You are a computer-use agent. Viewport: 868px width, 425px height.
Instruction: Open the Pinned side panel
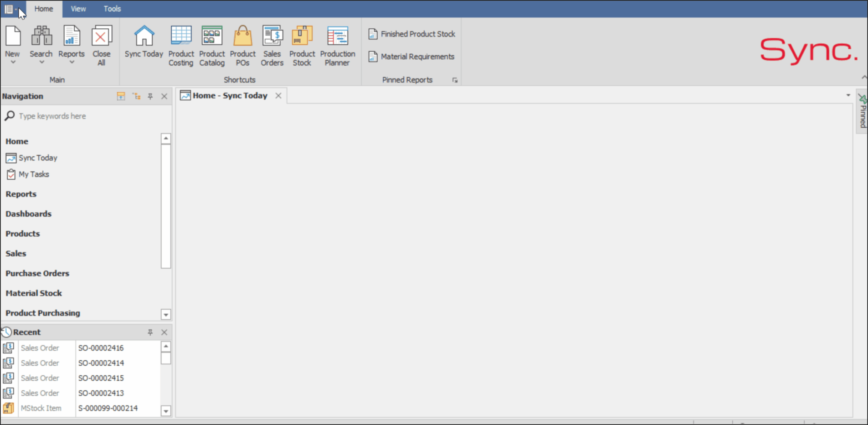[x=863, y=112]
